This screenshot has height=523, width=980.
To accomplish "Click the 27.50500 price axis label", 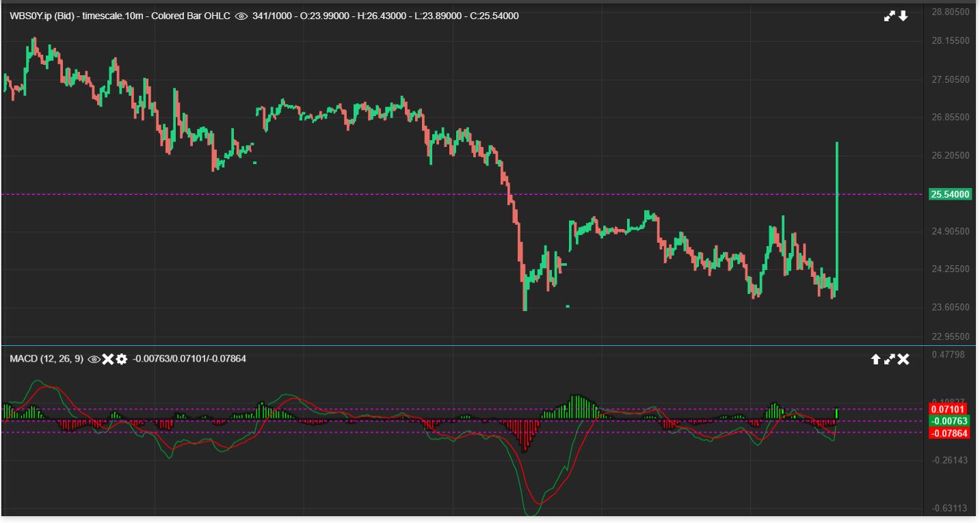I will [951, 80].
